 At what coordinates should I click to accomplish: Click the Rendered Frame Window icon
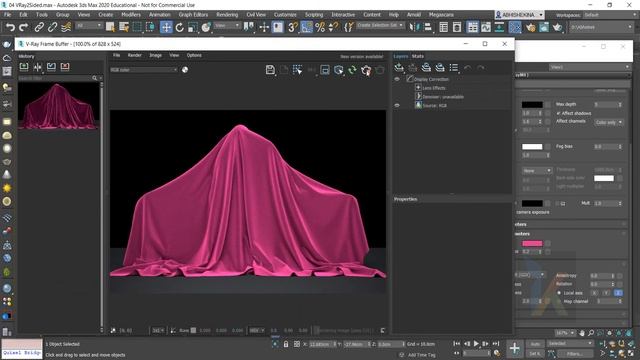coord(544,27)
